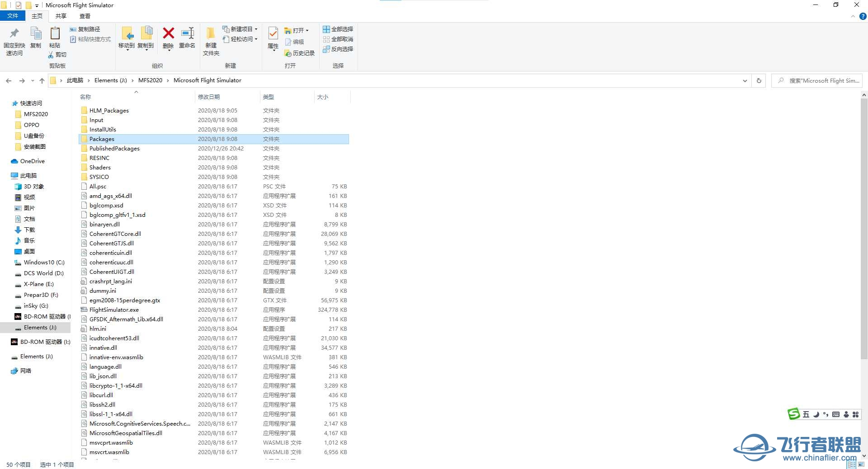Screen dimensions: 868x469
Task: Click Invert selection (反向选择)
Action: [x=338, y=49]
